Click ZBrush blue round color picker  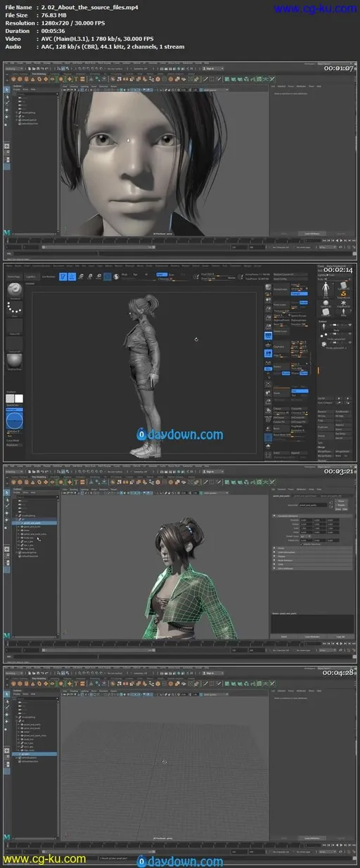[x=14, y=421]
